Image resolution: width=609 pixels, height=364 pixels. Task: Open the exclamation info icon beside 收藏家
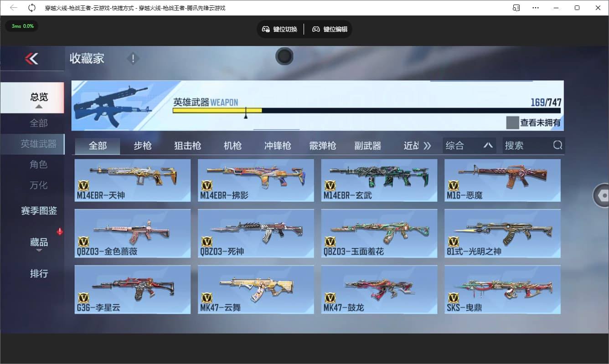[x=133, y=58]
